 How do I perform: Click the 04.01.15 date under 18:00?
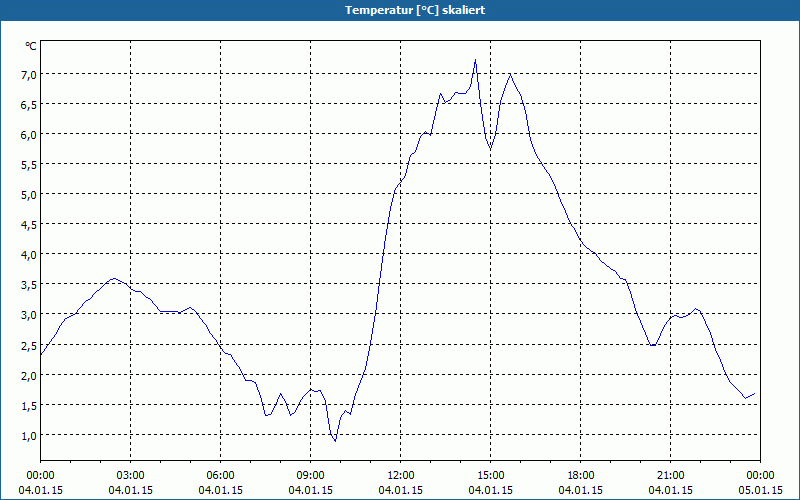point(581,490)
